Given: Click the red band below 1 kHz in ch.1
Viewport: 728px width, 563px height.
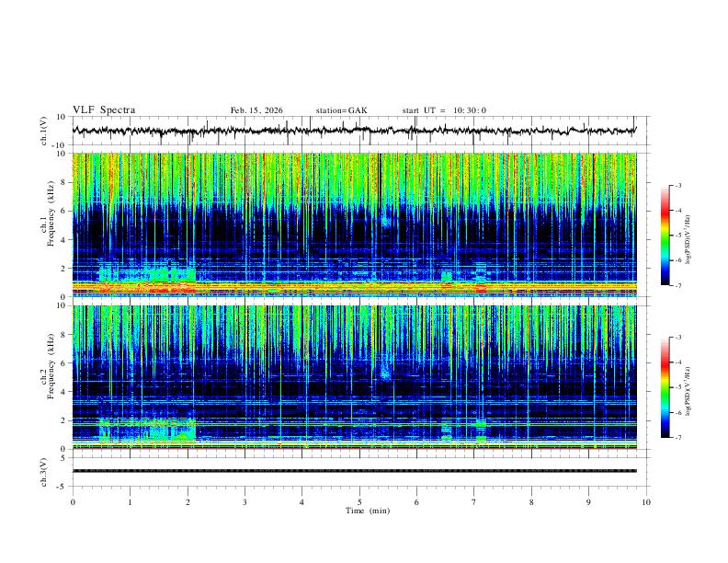Looking at the screenshot, I should tap(354, 288).
